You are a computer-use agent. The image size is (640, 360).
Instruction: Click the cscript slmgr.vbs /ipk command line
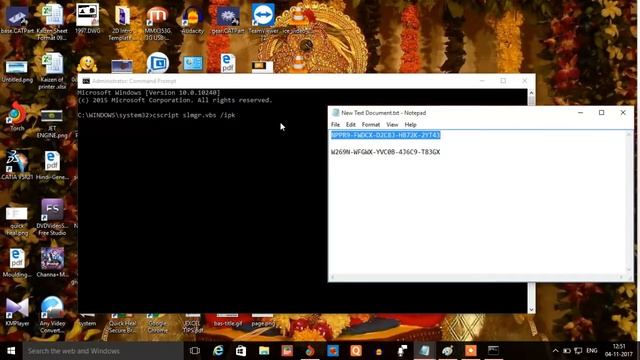point(156,115)
